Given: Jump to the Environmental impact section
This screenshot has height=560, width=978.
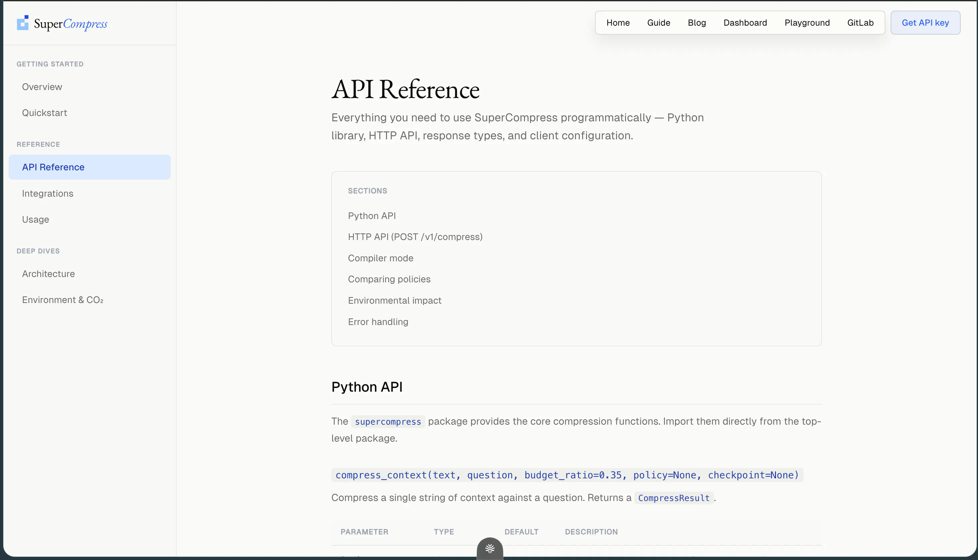Looking at the screenshot, I should [395, 300].
